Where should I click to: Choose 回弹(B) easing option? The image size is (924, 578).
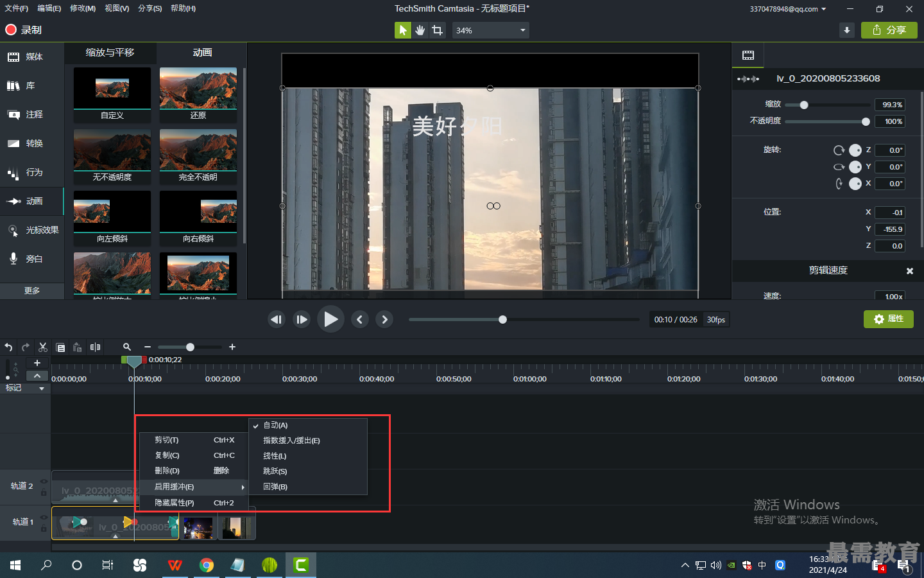308,487
